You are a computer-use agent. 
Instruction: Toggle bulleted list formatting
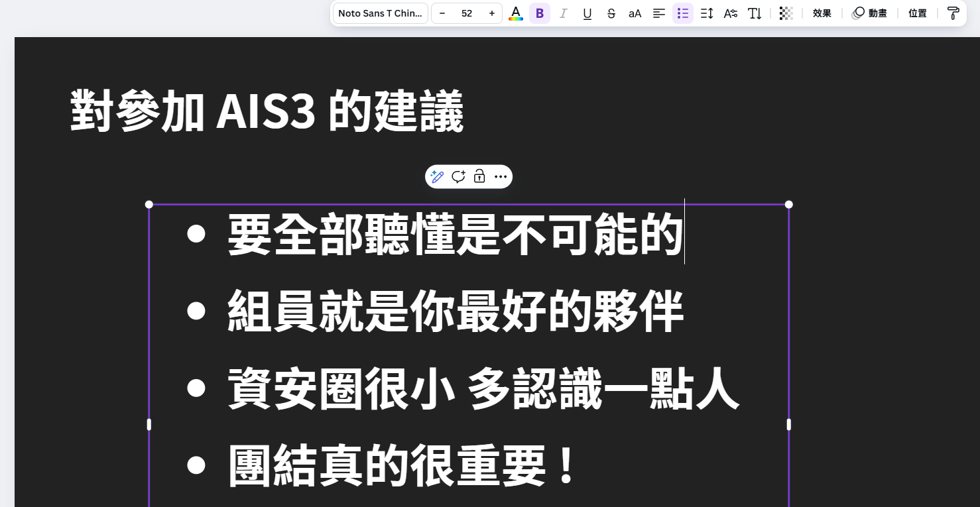[x=683, y=13]
